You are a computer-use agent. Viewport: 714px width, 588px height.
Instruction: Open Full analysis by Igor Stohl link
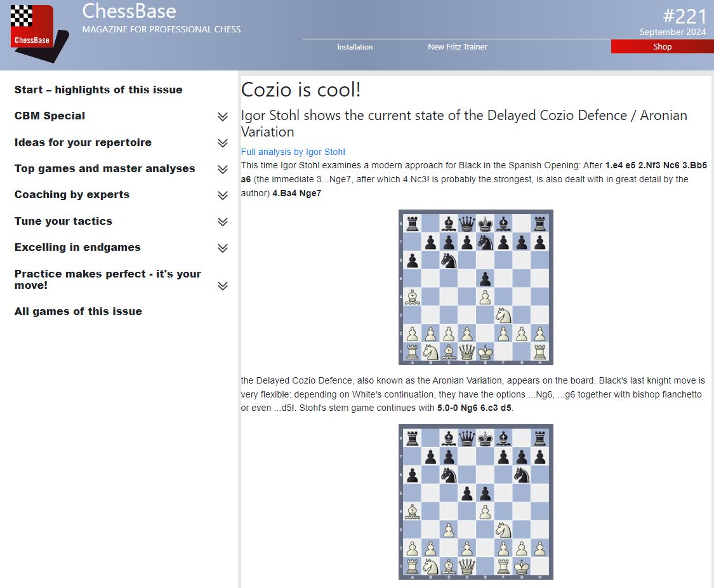click(x=293, y=152)
